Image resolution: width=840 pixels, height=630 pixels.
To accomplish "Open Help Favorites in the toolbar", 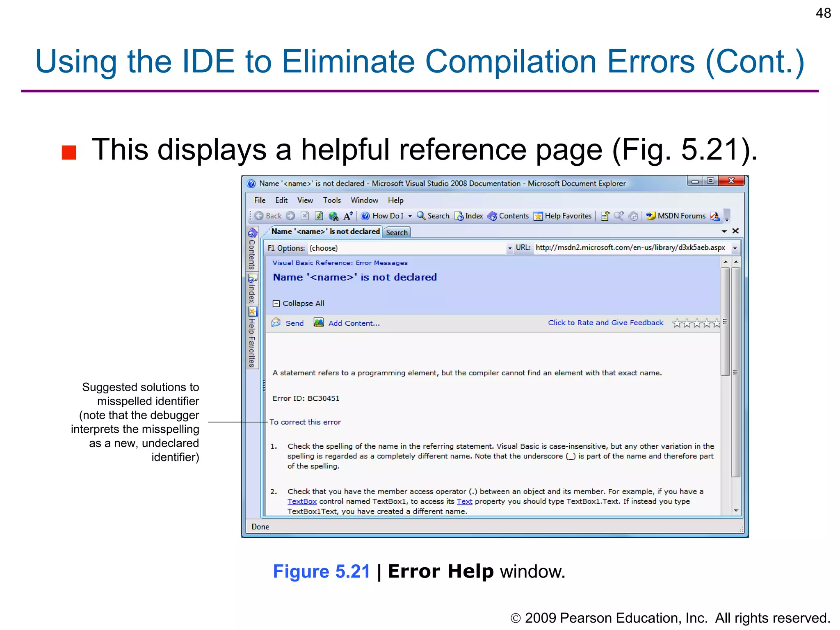I will pyautogui.click(x=562, y=216).
